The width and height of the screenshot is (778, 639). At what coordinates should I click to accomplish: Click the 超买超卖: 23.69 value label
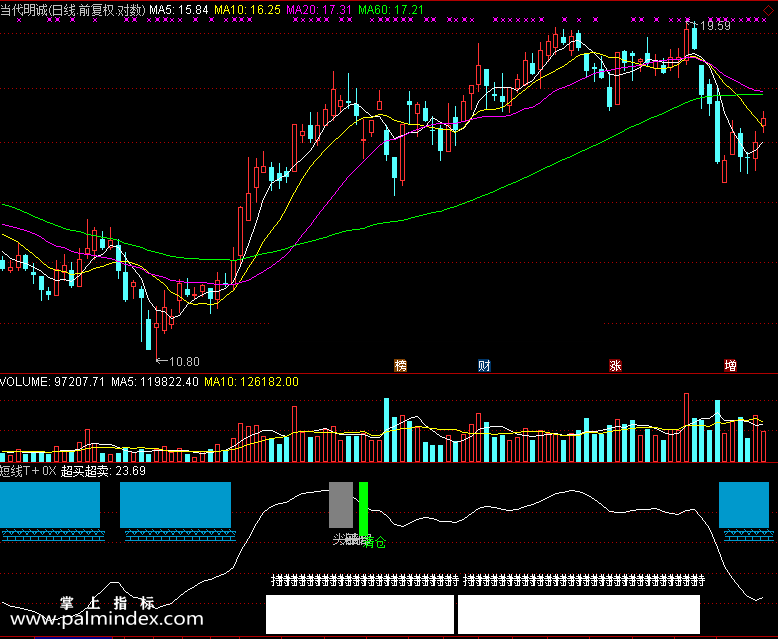103,471
